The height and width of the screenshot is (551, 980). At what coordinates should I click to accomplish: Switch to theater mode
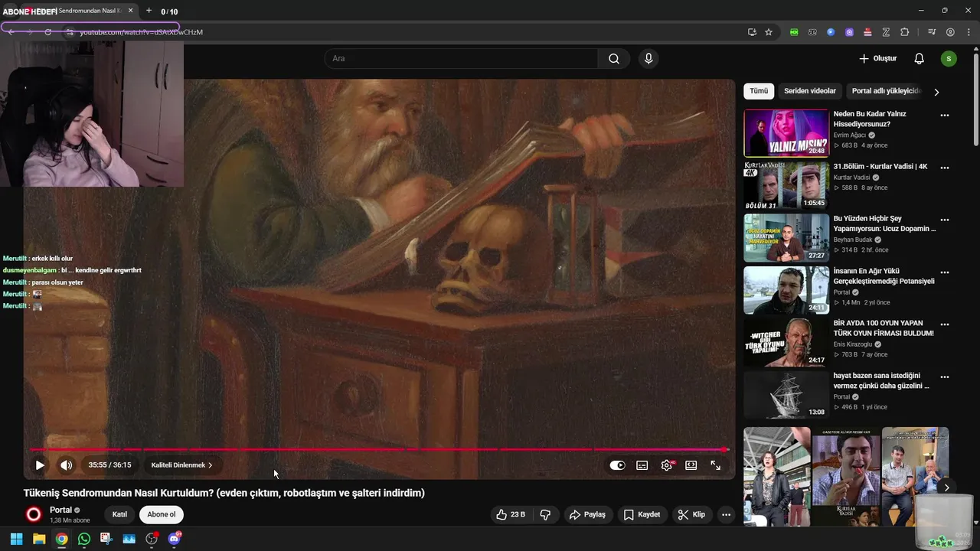pyautogui.click(x=691, y=465)
